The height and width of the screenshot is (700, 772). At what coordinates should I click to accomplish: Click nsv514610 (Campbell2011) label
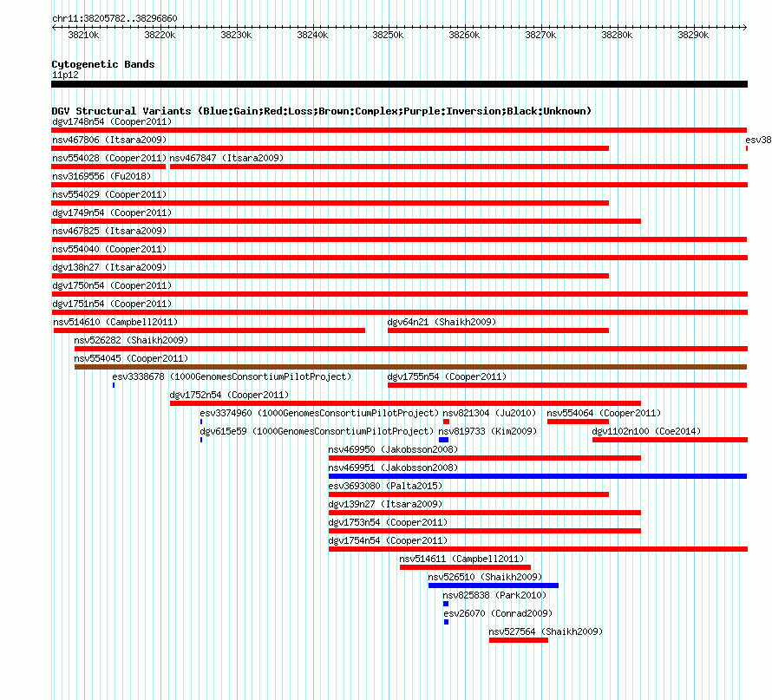tap(115, 322)
